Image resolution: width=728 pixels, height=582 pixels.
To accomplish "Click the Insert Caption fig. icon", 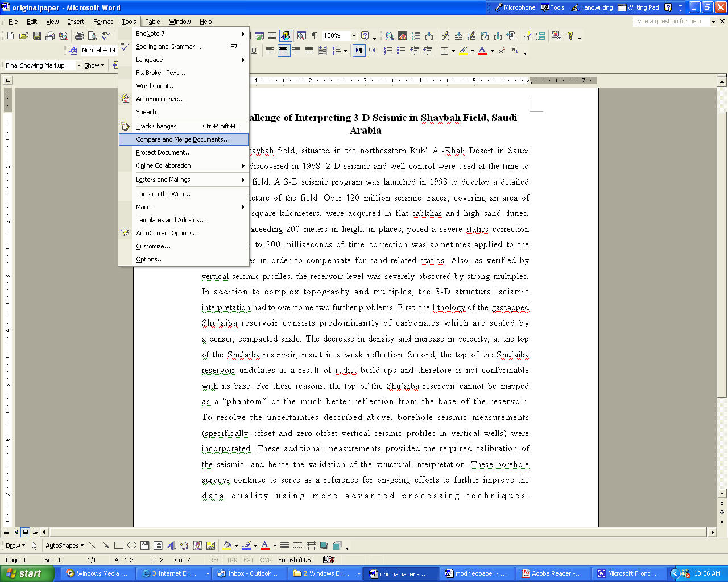I will coord(527,36).
